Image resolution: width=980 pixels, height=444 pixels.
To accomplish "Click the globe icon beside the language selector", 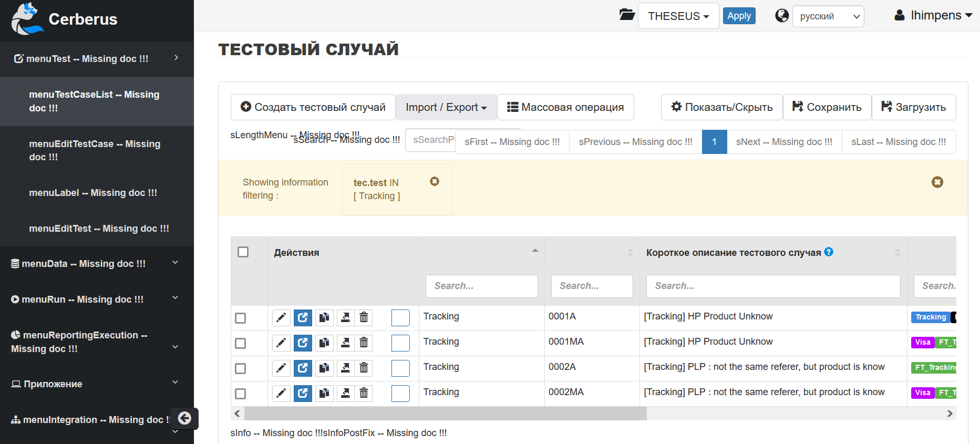I will click(x=782, y=15).
